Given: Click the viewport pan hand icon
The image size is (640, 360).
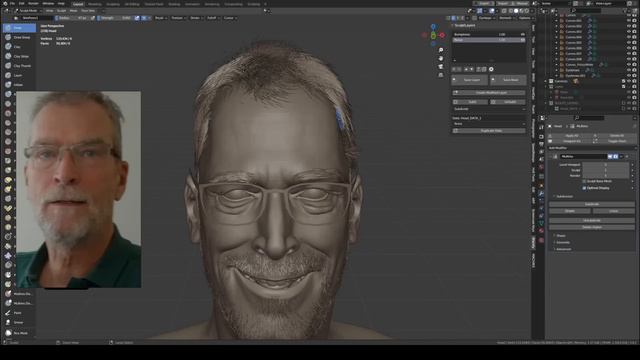Looking at the screenshot, I should 441,58.
